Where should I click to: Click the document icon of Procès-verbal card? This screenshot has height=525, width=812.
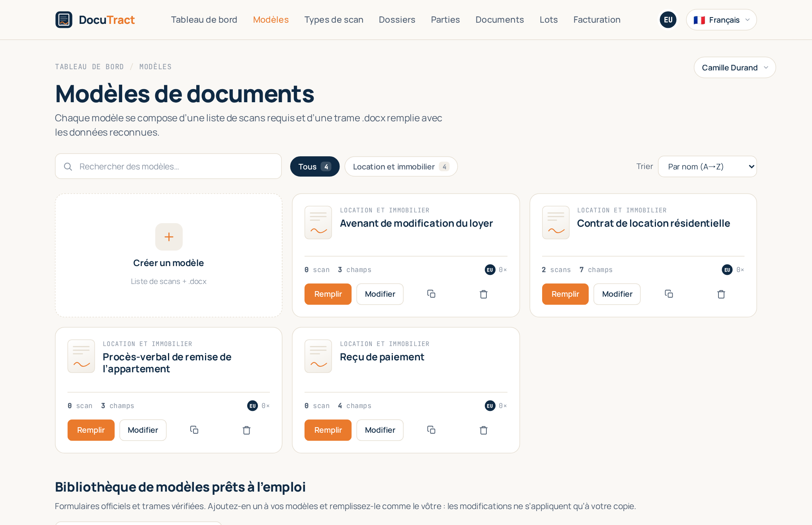coord(81,356)
